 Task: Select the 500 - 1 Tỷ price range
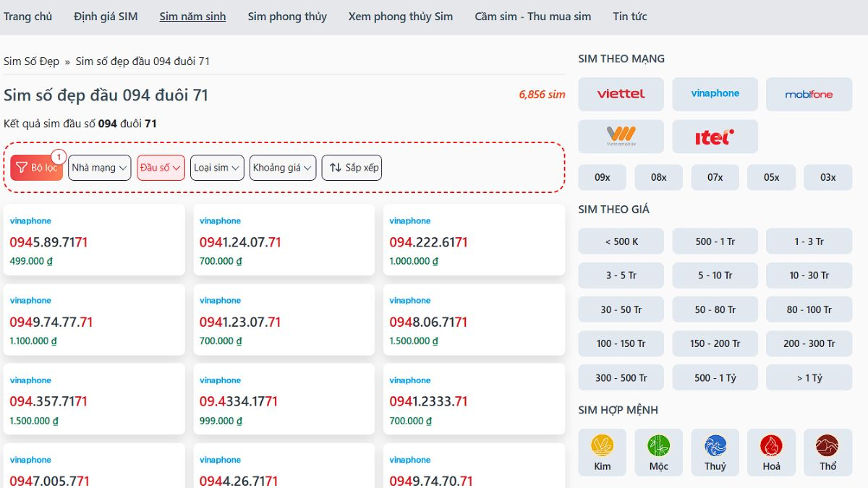[715, 377]
